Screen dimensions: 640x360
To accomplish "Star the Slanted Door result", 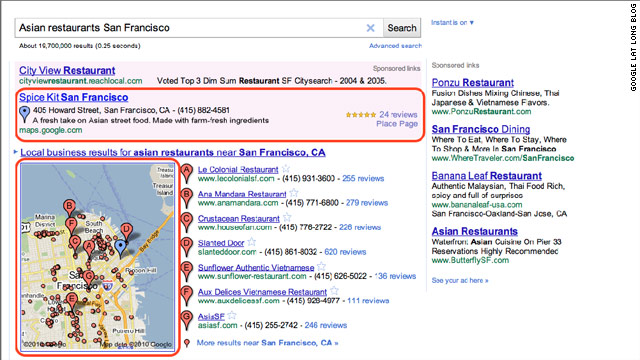I will [x=251, y=242].
